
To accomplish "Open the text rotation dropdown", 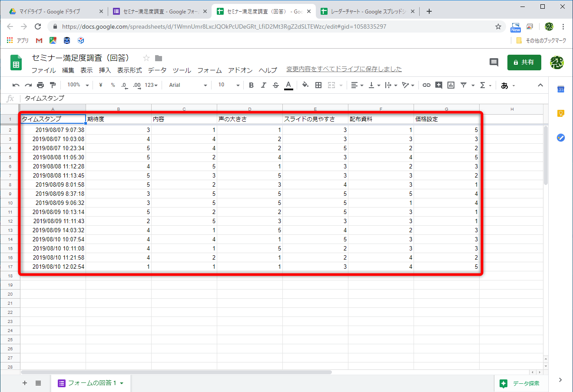I will [x=408, y=85].
